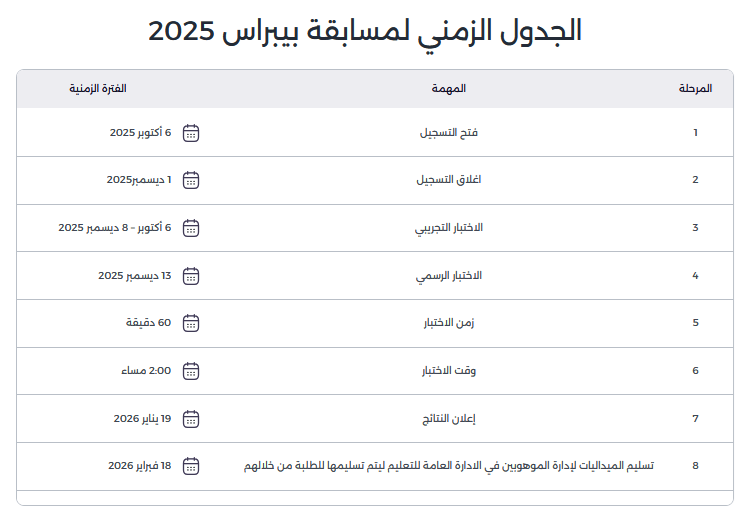This screenshot has width=748, height=518.
Task: Click the calendar icon beside 1 ديسمبر 2025
Action: (x=191, y=180)
